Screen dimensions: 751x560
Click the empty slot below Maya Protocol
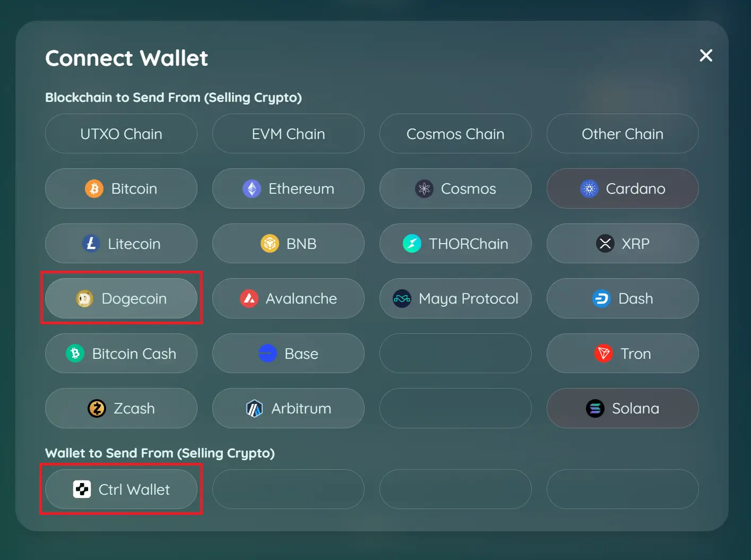(x=455, y=354)
